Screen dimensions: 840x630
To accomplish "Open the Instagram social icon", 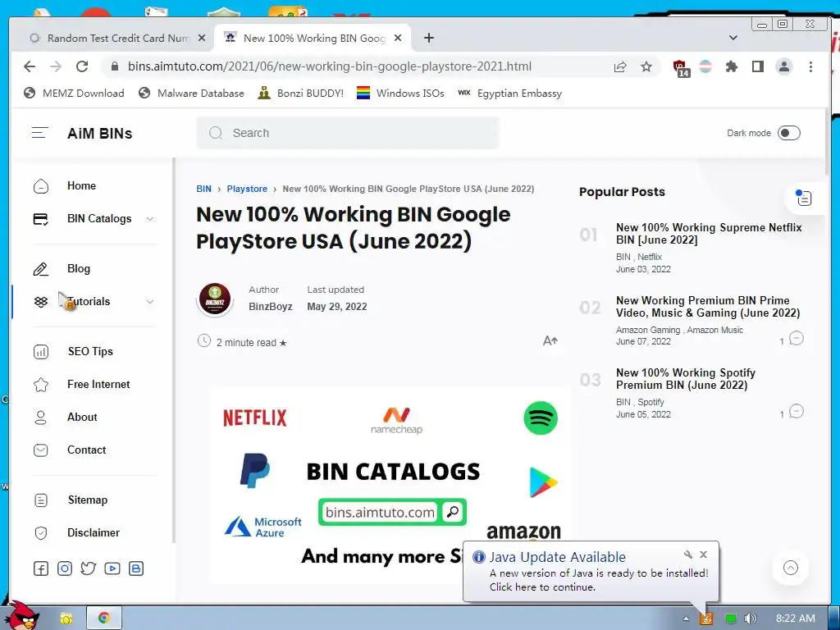I will (x=64, y=568).
